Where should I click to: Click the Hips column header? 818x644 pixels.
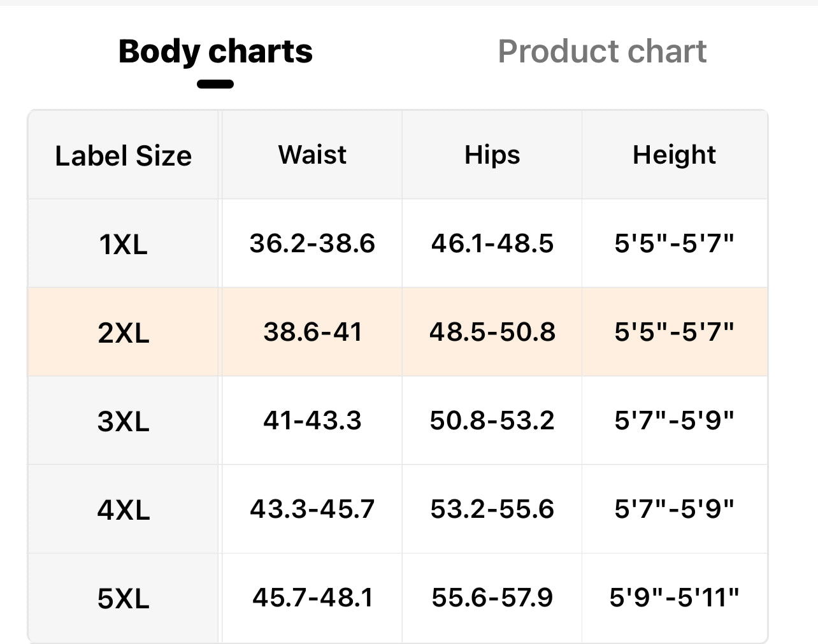tap(492, 155)
